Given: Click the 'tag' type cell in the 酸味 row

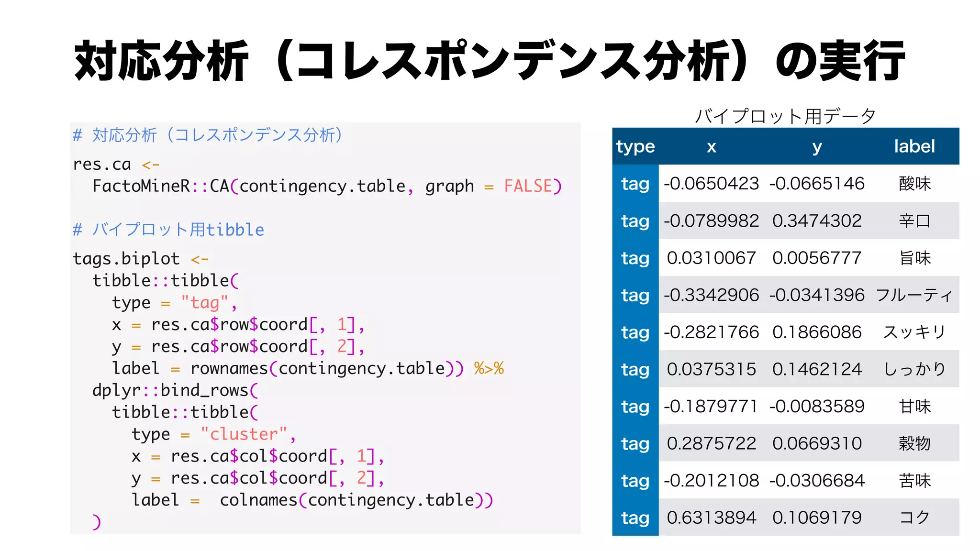Looking at the screenshot, I should (635, 184).
